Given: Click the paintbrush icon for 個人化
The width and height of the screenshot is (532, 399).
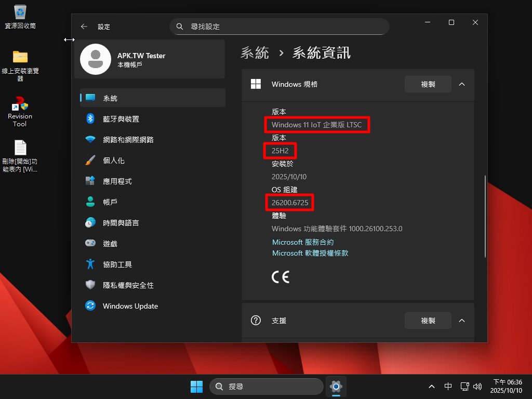Looking at the screenshot, I should click(x=90, y=160).
